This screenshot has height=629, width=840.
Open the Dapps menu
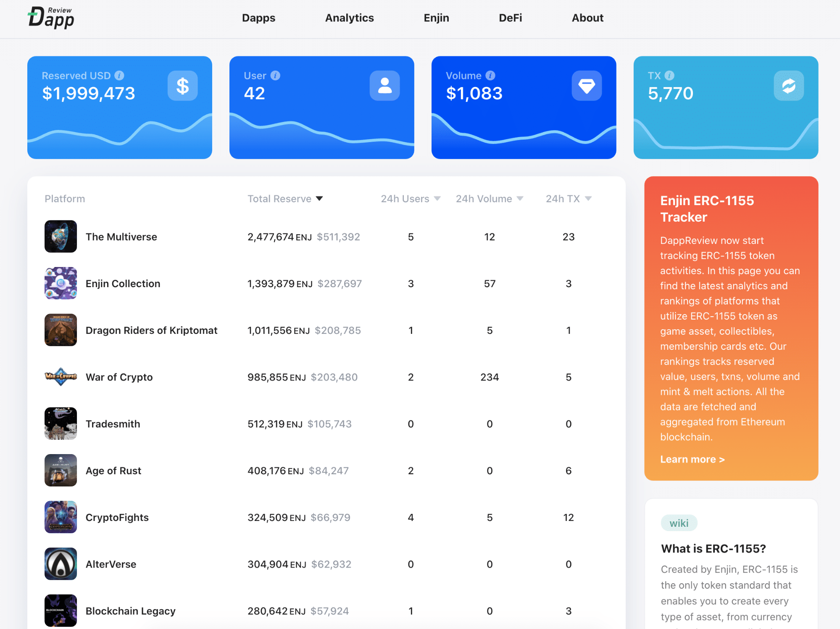coord(258,18)
